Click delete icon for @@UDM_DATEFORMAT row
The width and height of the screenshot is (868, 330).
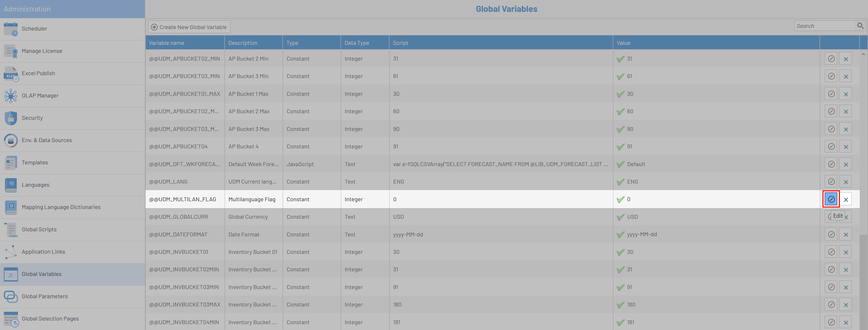tap(845, 234)
